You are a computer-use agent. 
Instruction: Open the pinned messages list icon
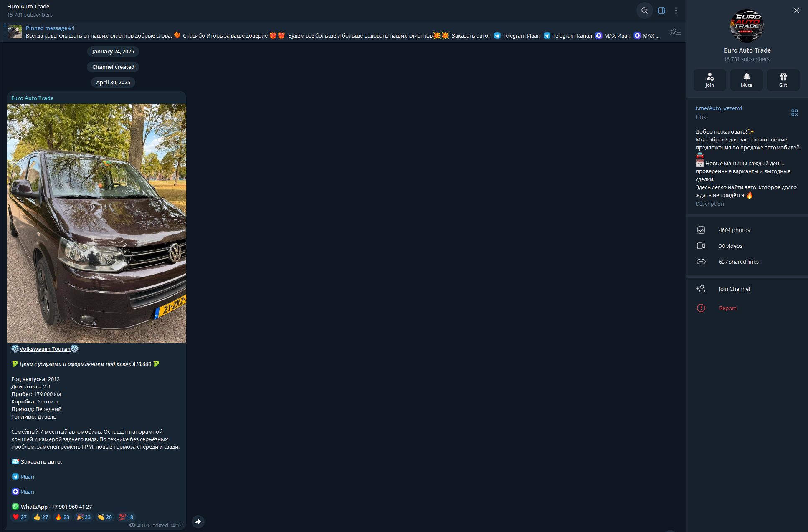pyautogui.click(x=675, y=32)
